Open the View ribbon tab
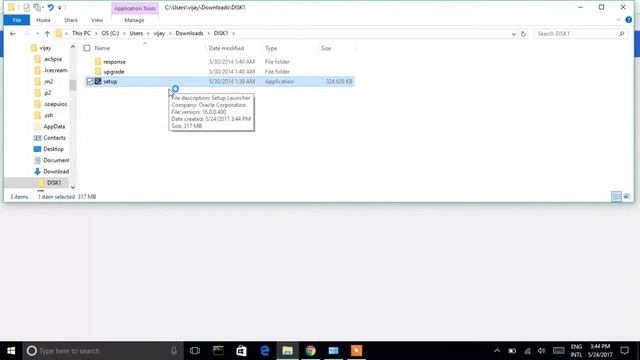 (x=97, y=20)
